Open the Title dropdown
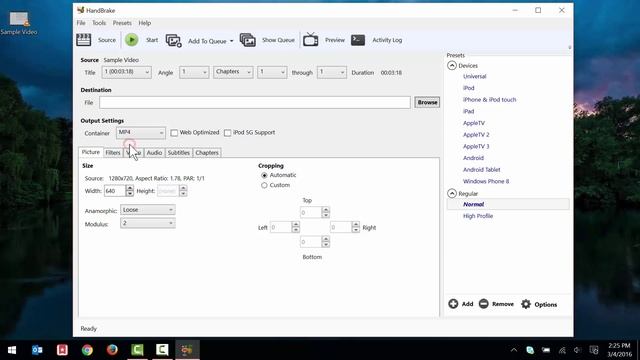640x360 pixels. [x=127, y=72]
